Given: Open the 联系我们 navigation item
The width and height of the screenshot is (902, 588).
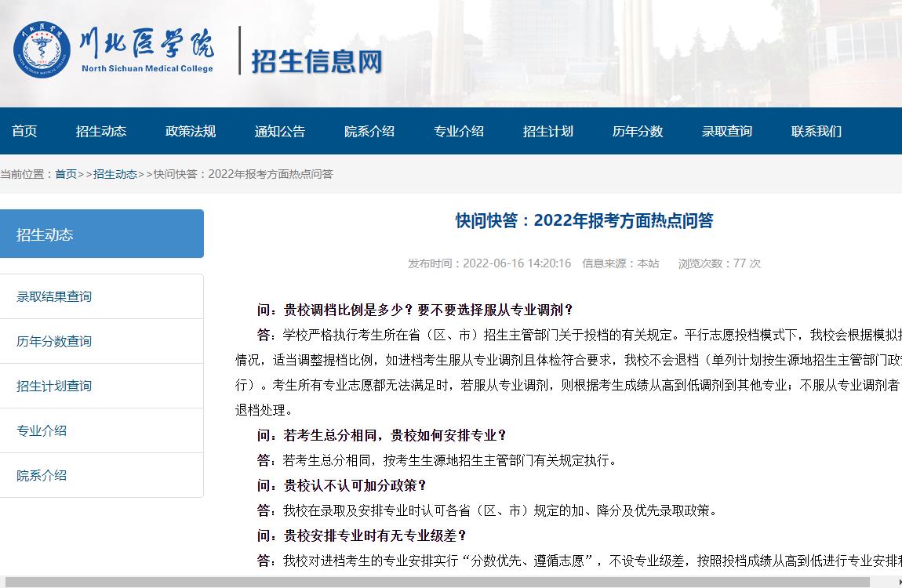Looking at the screenshot, I should click(817, 131).
